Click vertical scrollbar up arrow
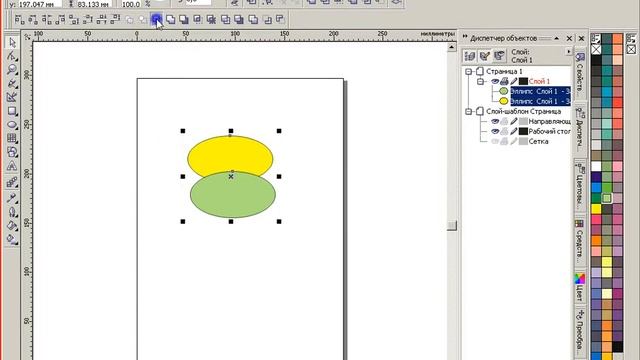This screenshot has height=360, width=640. [451, 47]
